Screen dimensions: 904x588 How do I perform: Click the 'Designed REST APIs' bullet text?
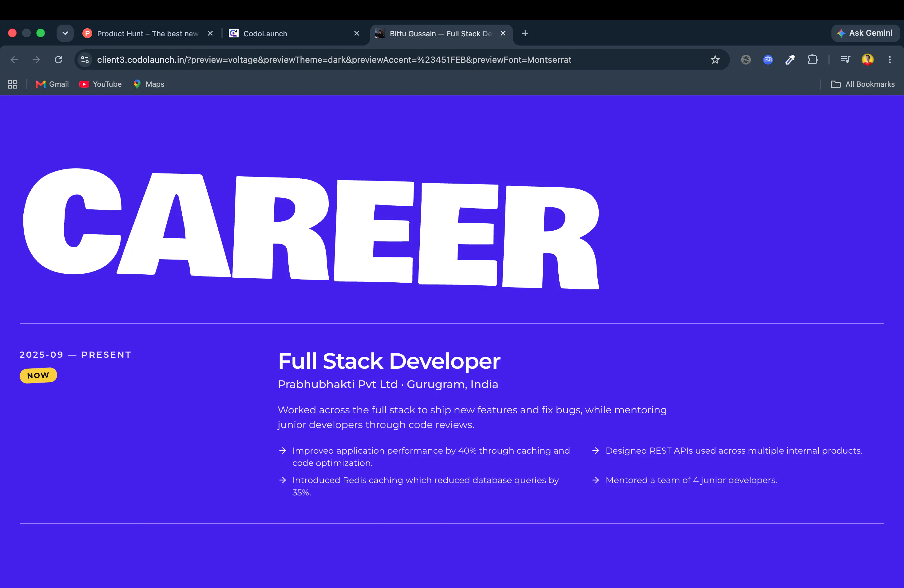pyautogui.click(x=734, y=451)
